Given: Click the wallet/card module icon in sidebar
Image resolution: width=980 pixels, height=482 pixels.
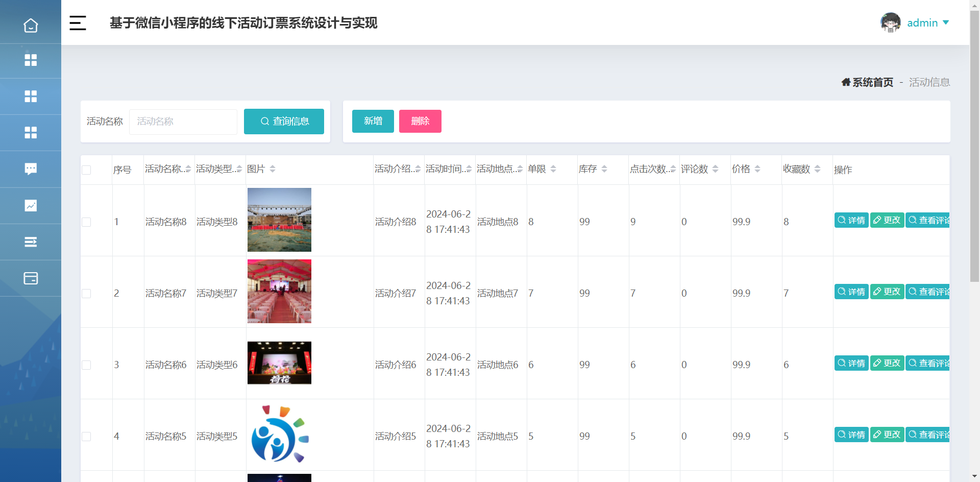Looking at the screenshot, I should [31, 278].
